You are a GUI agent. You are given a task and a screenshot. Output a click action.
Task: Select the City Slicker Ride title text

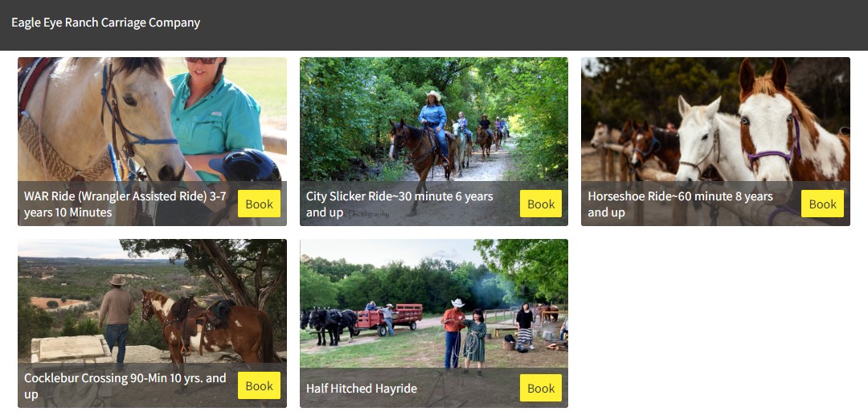[399, 204]
